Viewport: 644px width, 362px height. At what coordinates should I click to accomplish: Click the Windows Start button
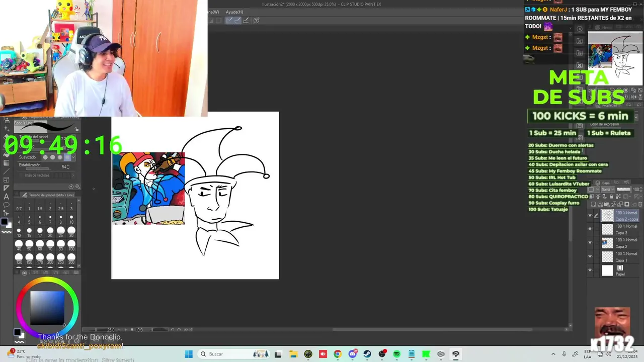click(189, 354)
